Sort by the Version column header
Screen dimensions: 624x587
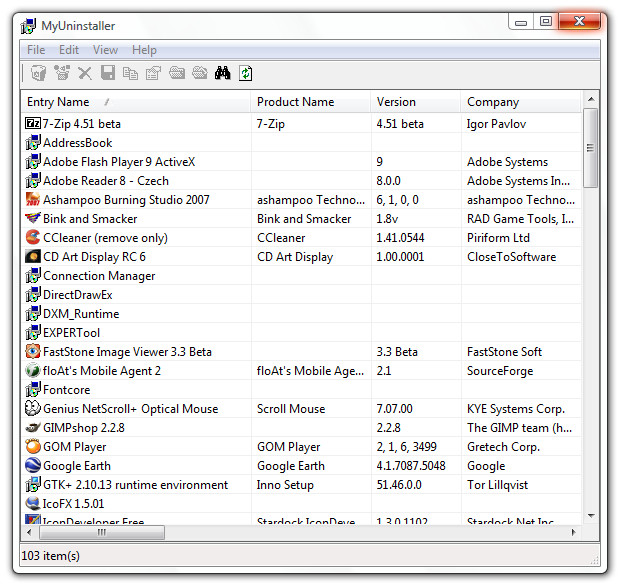(x=416, y=102)
